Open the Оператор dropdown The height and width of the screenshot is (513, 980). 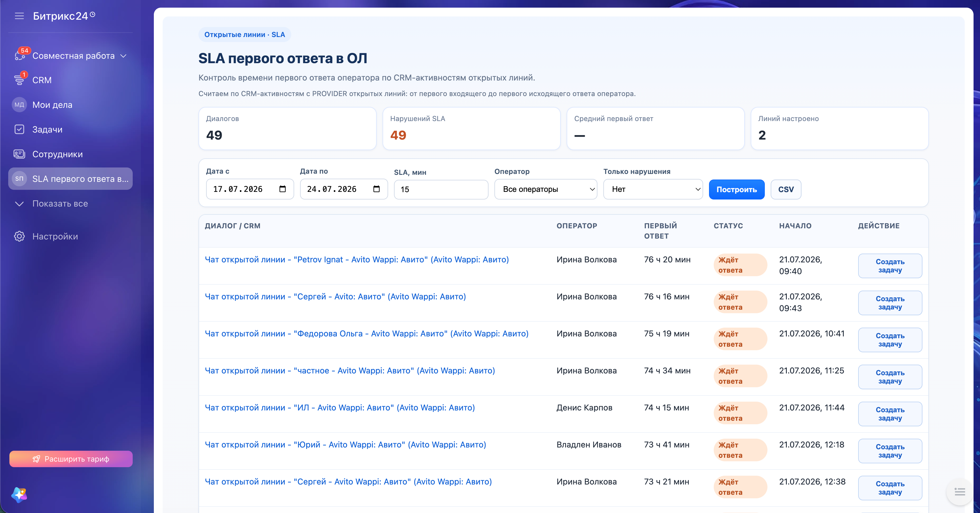pyautogui.click(x=545, y=189)
